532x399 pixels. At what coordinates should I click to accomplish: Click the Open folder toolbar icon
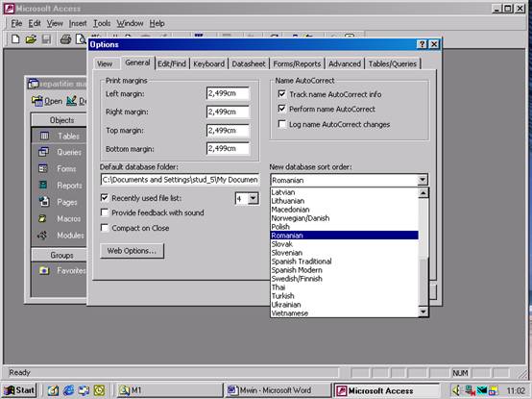(31, 39)
